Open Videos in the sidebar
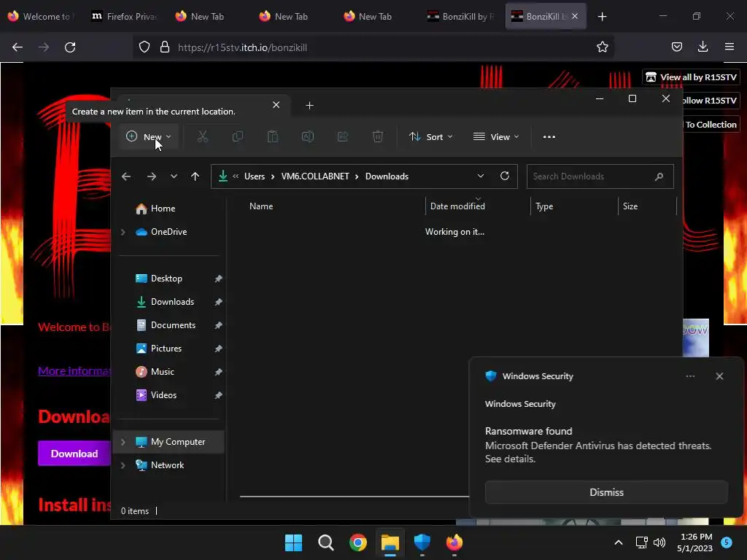The width and height of the screenshot is (747, 560). [x=163, y=395]
